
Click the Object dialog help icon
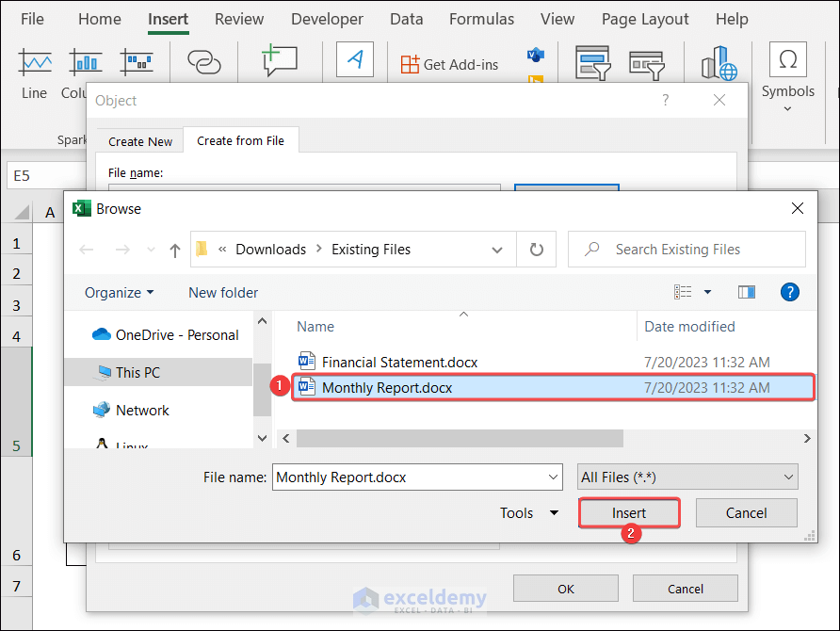pos(666,100)
